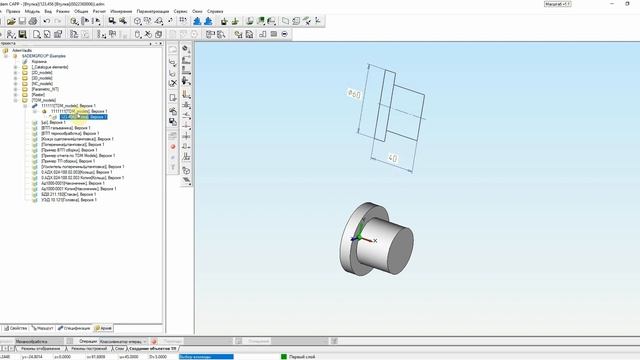This screenshot has height=360, width=640.
Task: Switch to the Свойства tab
Action: click(16, 328)
